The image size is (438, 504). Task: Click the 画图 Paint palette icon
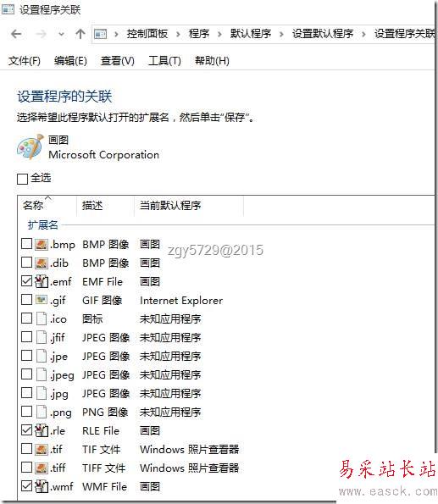(x=30, y=147)
